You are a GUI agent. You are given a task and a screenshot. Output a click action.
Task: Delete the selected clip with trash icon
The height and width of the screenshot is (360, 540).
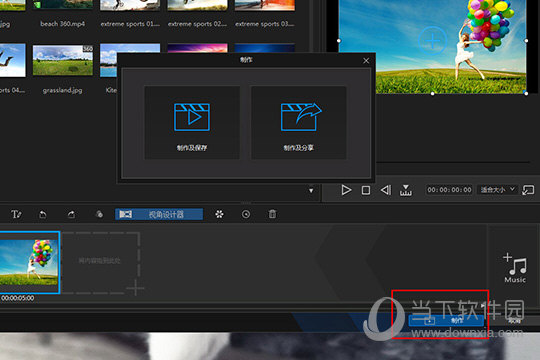[x=272, y=214]
